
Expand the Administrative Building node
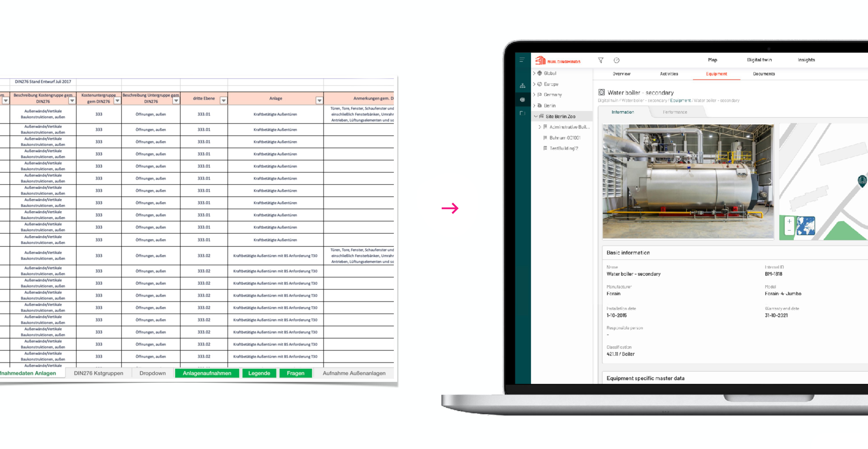[540, 127]
